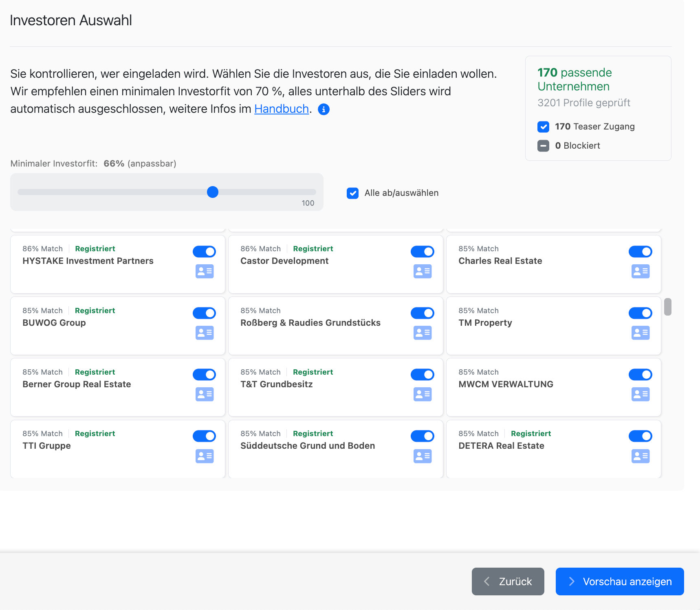Click 86% Match on HYSTAKE card
Screen dimensions: 700x610
43,249
